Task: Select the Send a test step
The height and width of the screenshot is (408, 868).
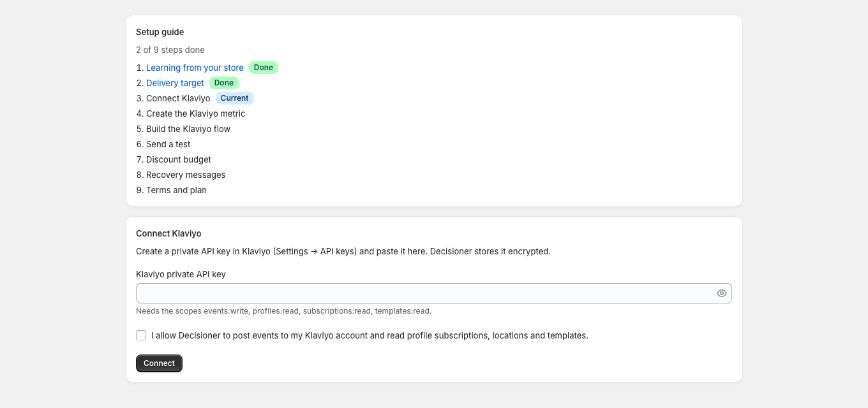Action: tap(168, 144)
